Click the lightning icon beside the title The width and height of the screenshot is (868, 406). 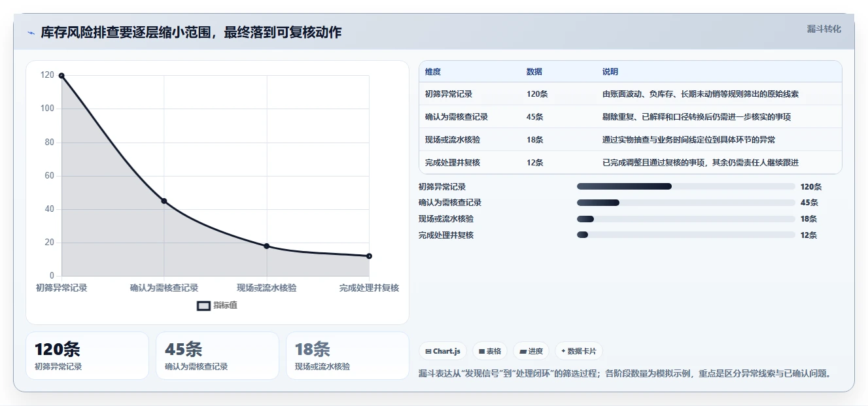pyautogui.click(x=31, y=33)
